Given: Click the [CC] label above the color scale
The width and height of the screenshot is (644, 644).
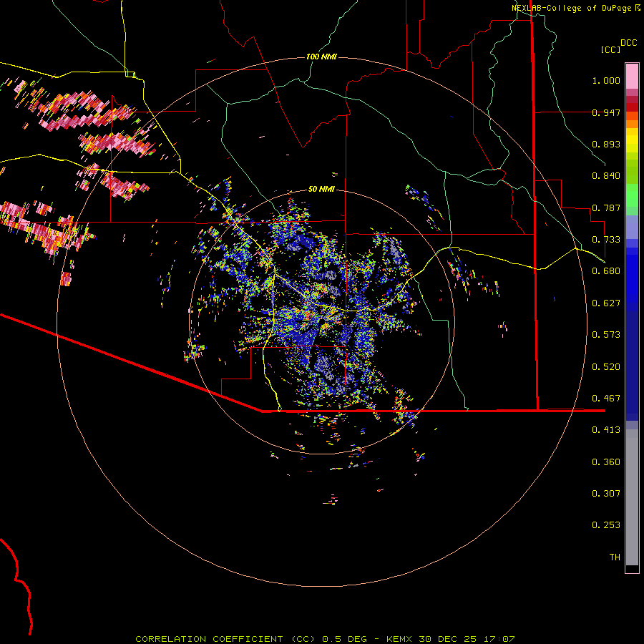Looking at the screenshot, I should [x=610, y=49].
